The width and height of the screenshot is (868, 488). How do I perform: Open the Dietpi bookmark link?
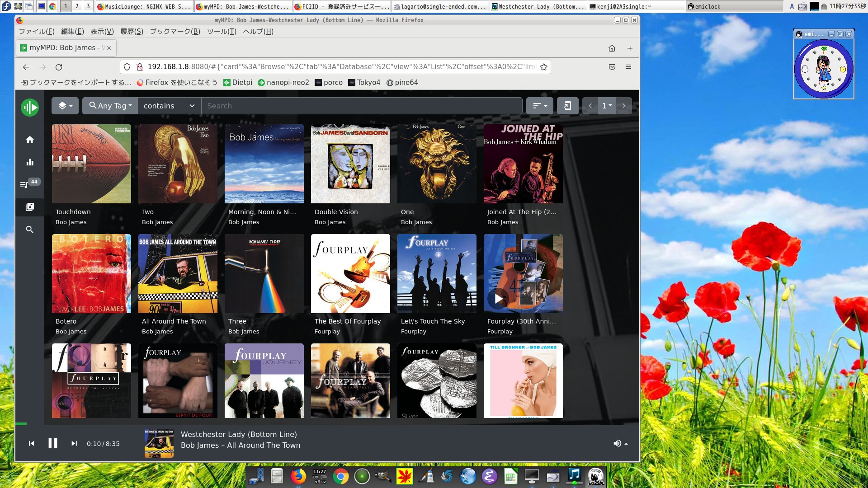237,82
